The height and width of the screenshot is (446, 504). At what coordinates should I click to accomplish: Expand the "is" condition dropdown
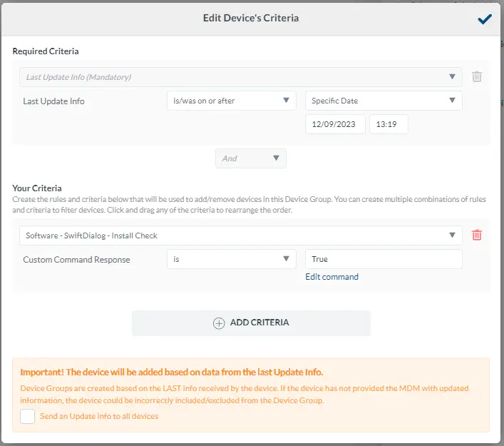(x=231, y=259)
